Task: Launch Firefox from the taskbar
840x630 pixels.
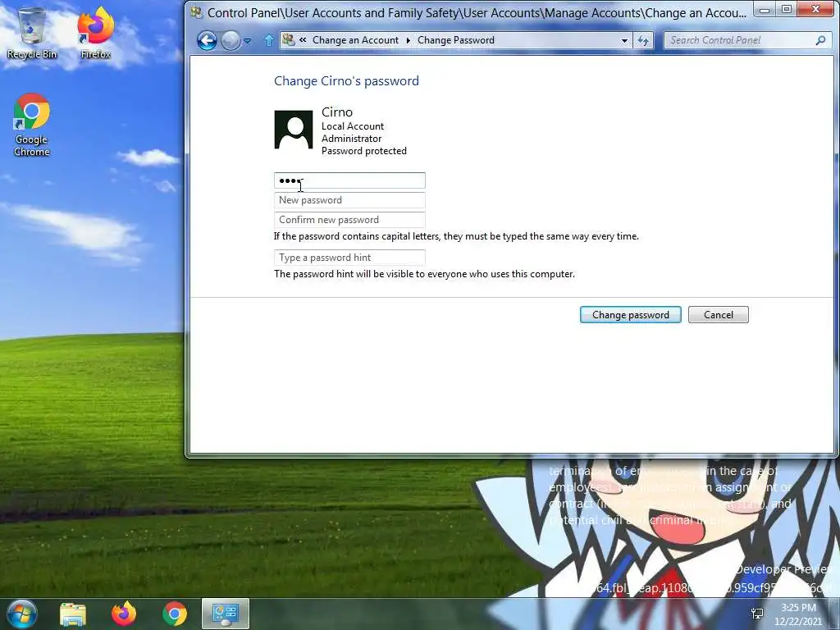Action: [124, 614]
